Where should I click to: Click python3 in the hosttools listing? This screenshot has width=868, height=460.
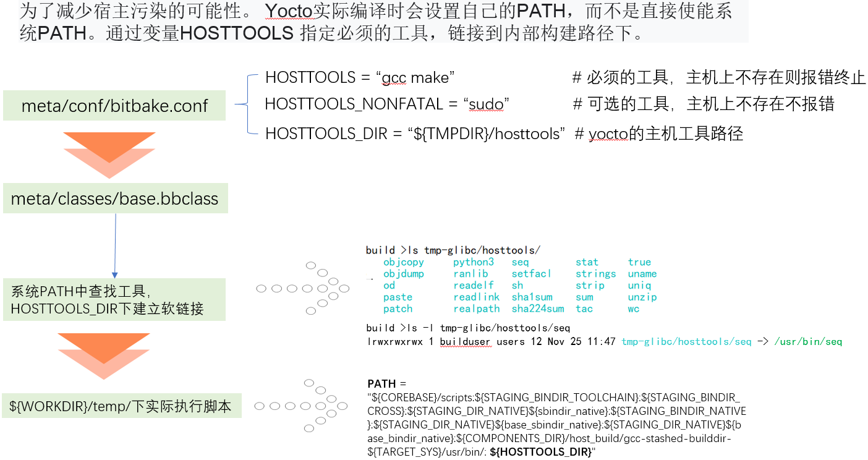[x=473, y=262]
